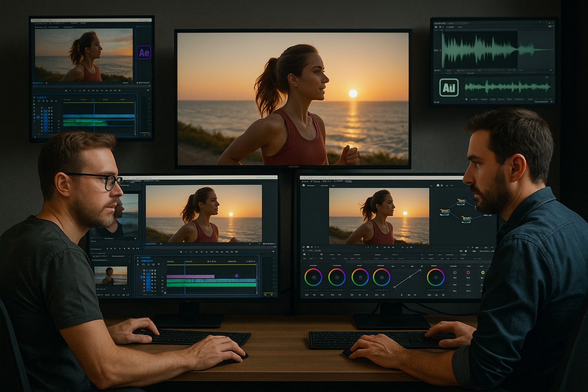
Task: Click the After Effects 'Ae' logo icon
Action: click(144, 52)
